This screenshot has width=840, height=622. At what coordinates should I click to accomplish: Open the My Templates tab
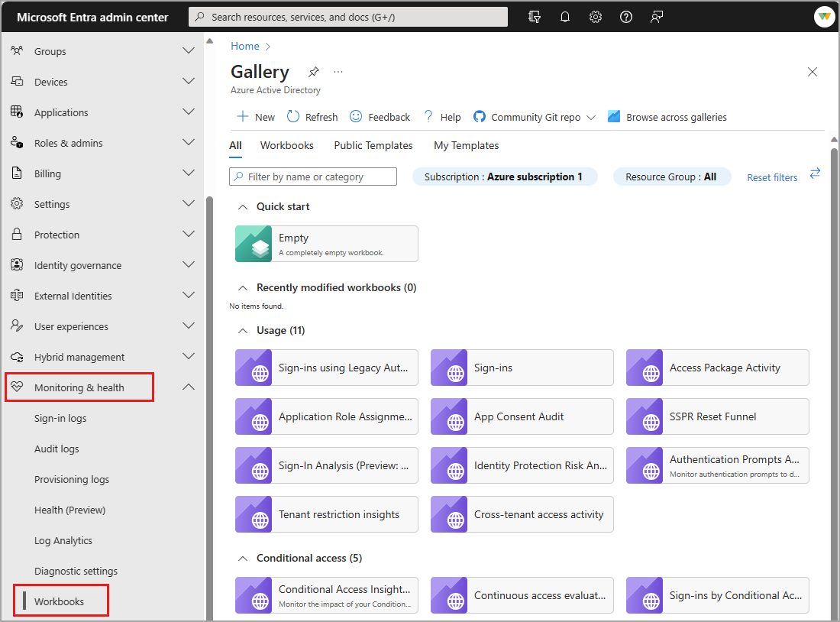point(466,145)
